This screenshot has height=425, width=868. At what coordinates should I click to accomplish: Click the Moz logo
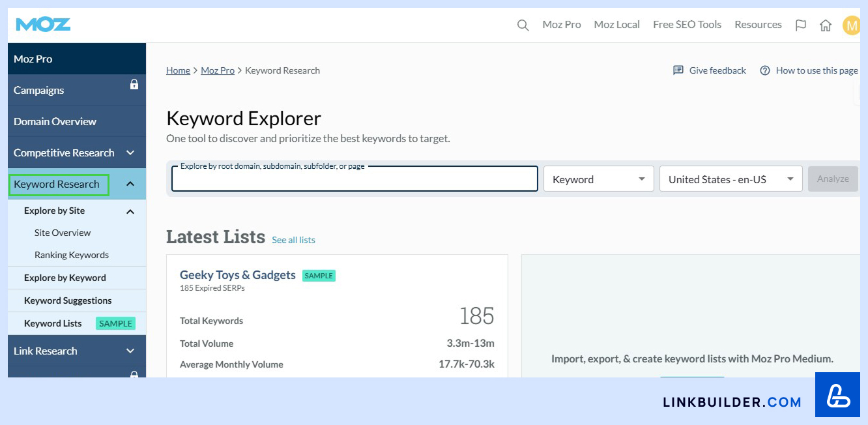click(43, 25)
